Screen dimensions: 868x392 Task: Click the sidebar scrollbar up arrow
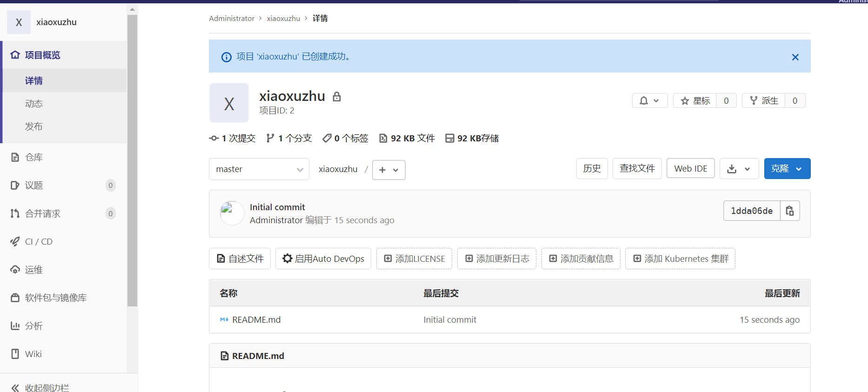pos(133,9)
